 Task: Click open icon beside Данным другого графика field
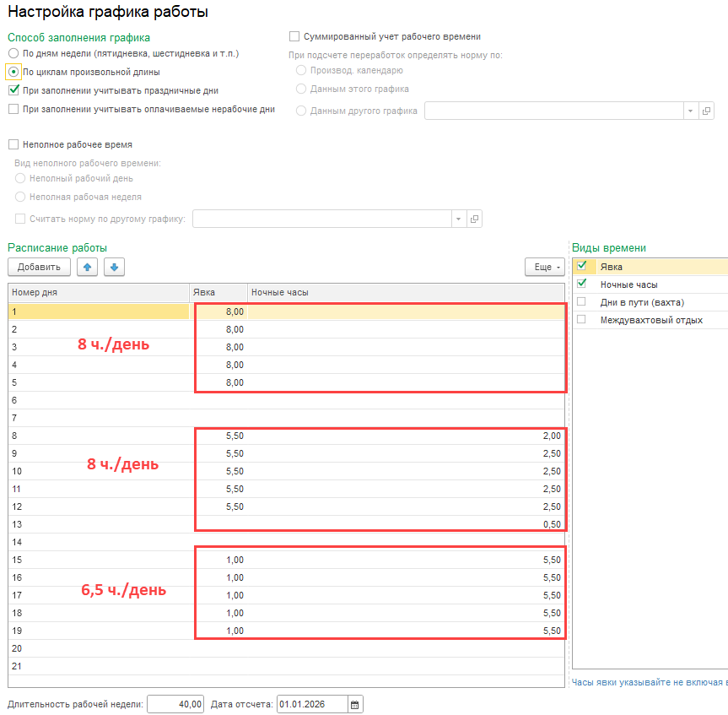[707, 111]
